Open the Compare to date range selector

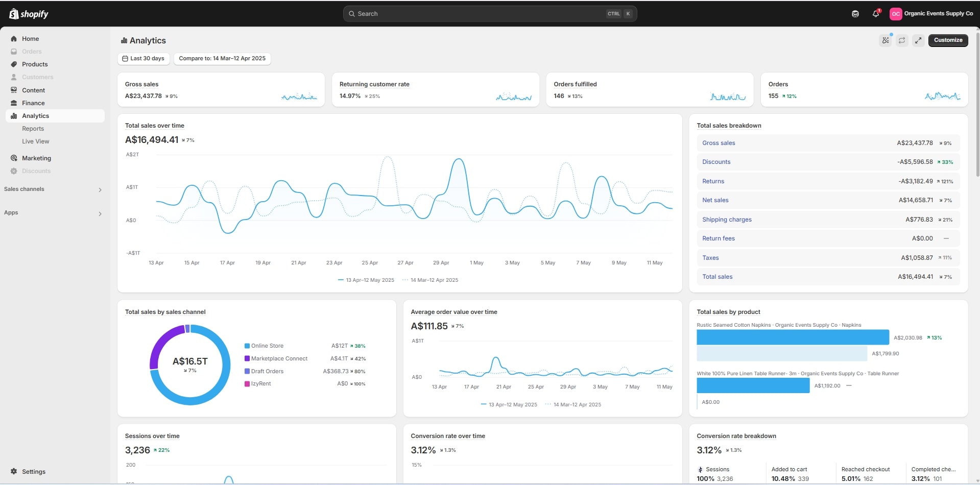(222, 59)
